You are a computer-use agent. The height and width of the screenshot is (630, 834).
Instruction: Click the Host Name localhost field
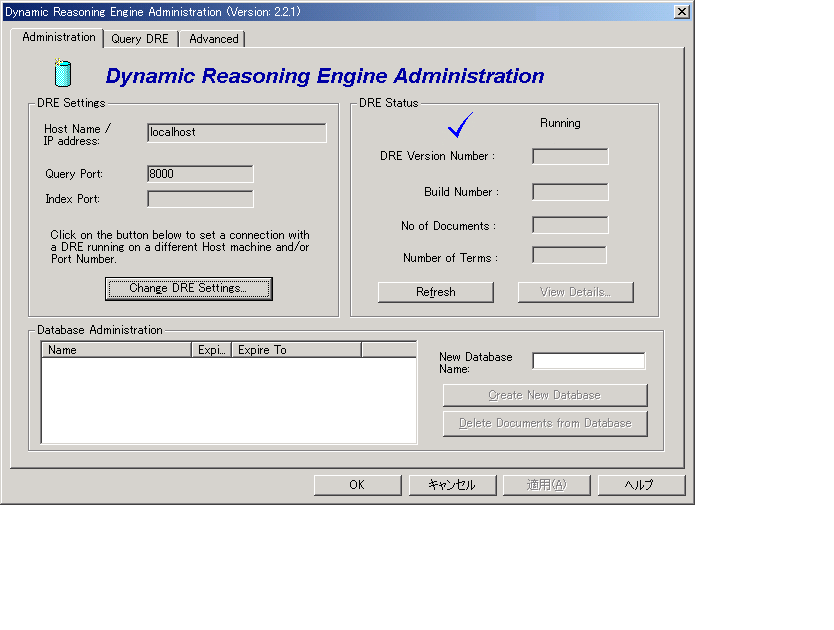coord(236,132)
